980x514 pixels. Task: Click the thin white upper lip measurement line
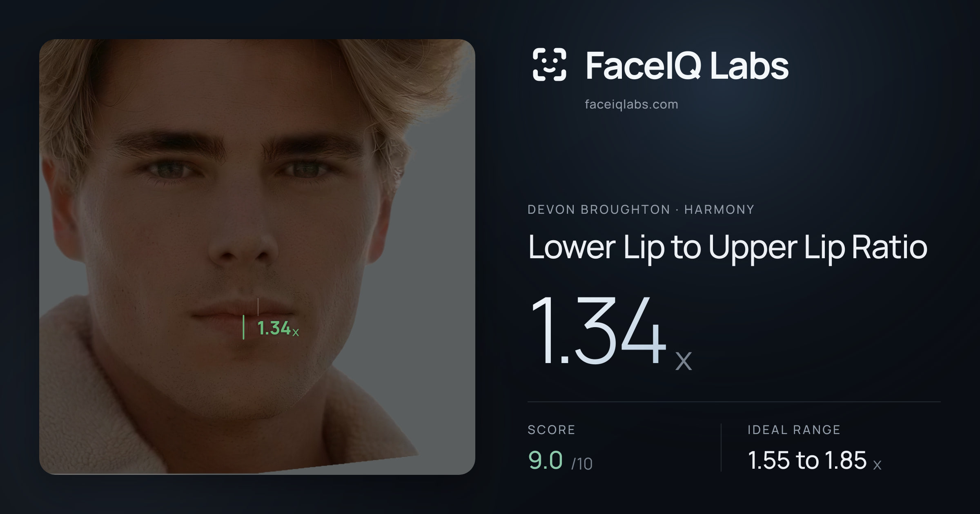[x=258, y=307]
